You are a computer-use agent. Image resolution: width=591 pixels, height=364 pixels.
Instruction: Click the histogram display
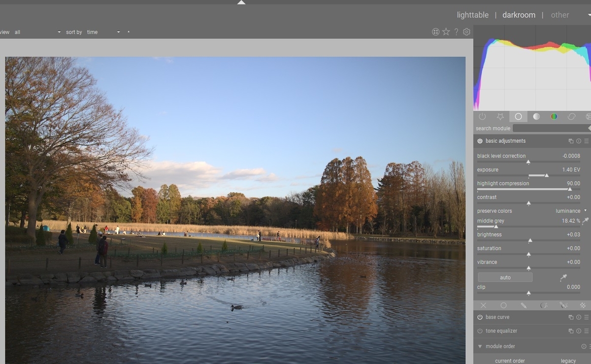click(532, 68)
